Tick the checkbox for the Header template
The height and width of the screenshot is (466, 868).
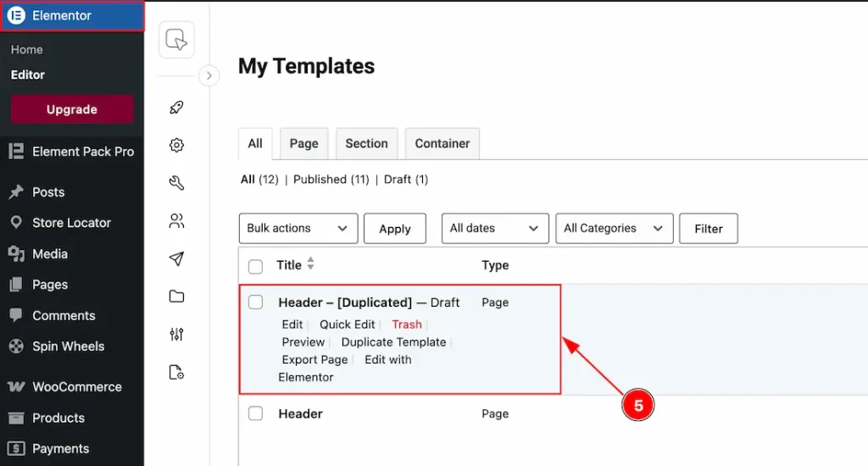[x=255, y=413]
